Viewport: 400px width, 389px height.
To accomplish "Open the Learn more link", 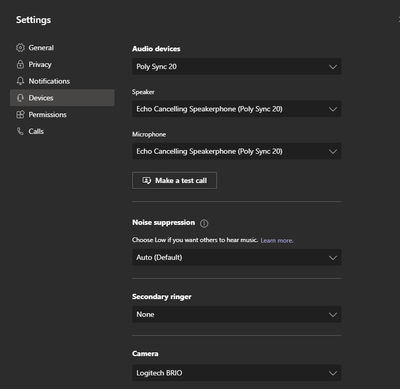I will pos(277,240).
